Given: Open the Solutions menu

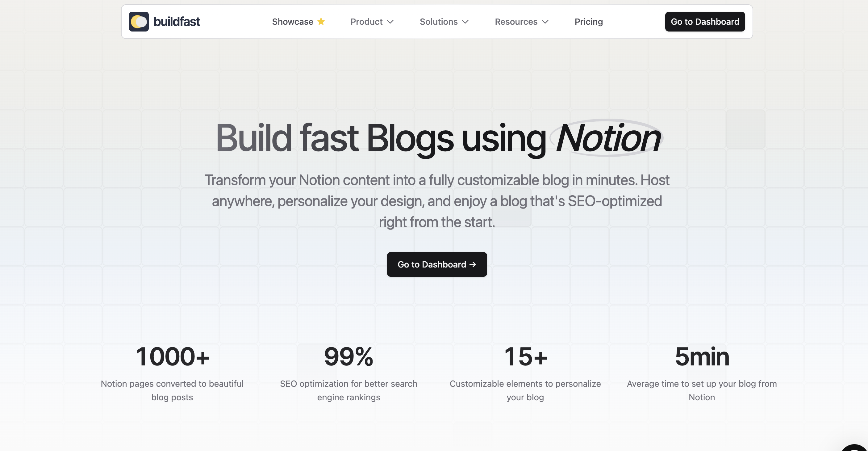Looking at the screenshot, I should point(444,22).
